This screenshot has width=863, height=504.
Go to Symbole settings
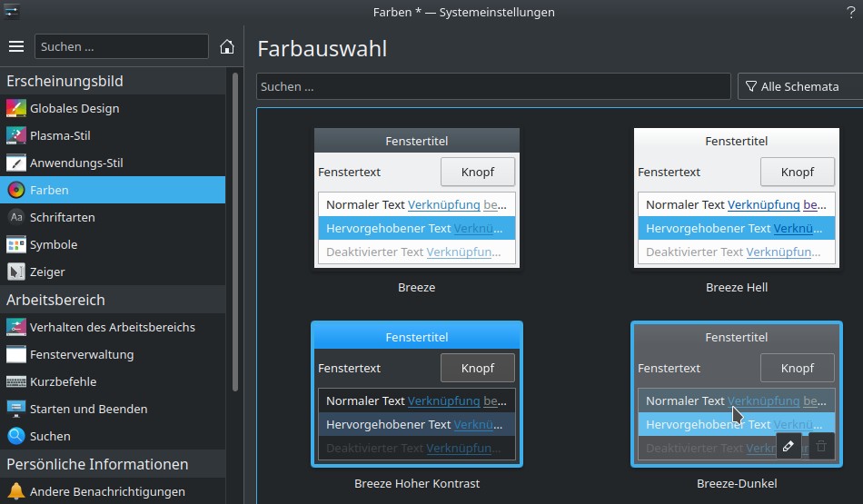pos(54,244)
